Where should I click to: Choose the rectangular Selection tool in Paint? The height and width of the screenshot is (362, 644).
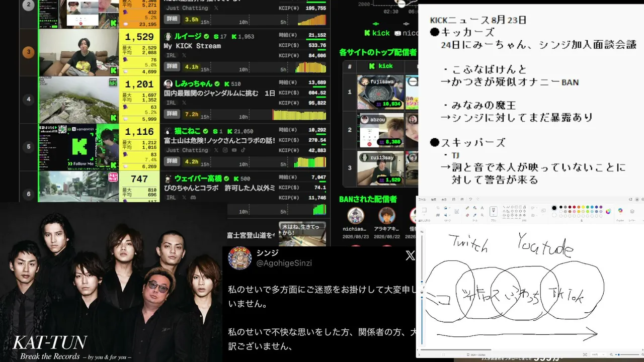424,210
